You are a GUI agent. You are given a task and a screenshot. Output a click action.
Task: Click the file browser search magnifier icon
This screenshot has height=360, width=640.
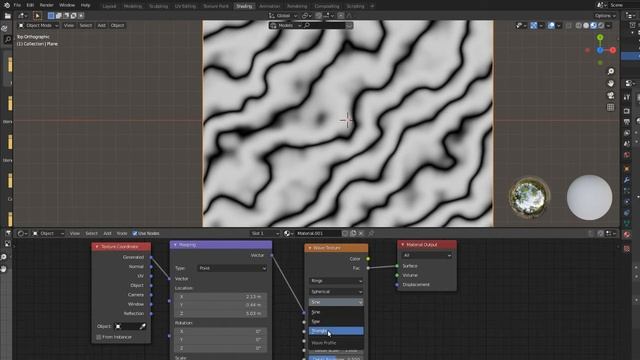8,39
